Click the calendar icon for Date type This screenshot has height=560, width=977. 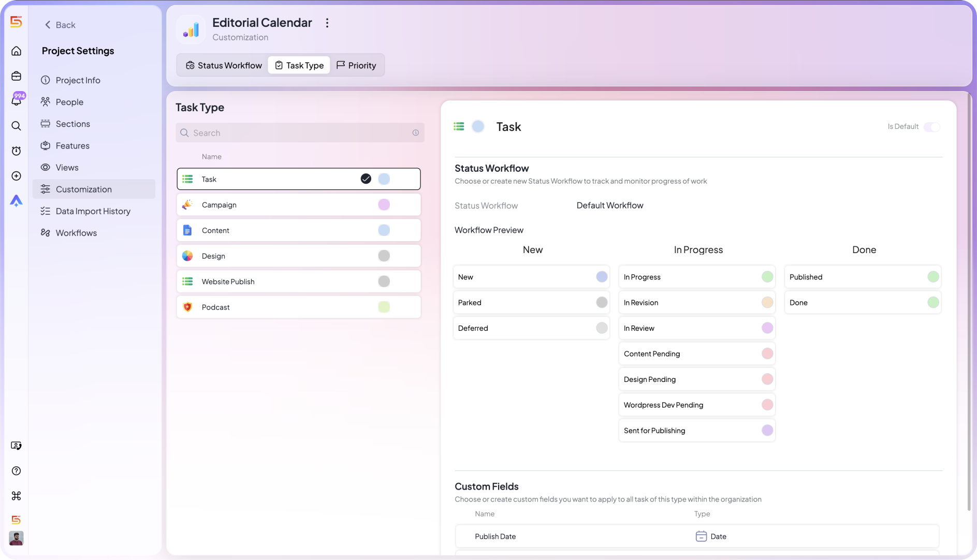701,536
